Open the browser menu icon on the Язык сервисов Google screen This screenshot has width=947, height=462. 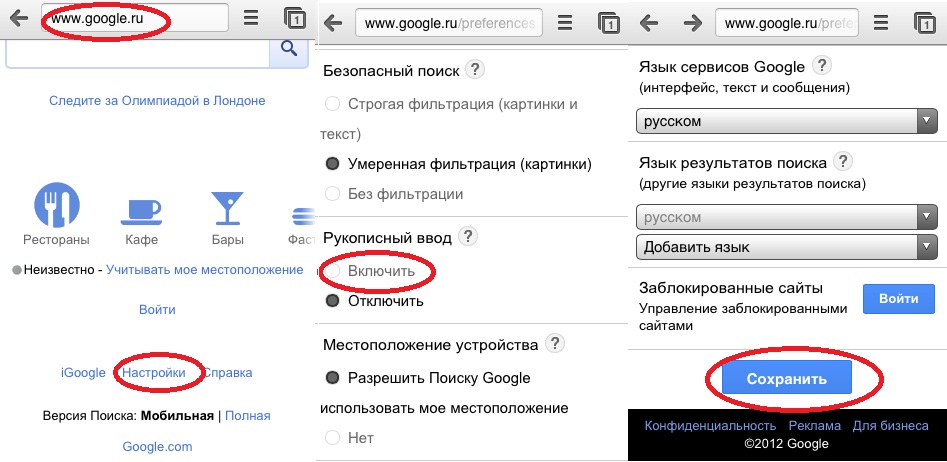point(881,24)
